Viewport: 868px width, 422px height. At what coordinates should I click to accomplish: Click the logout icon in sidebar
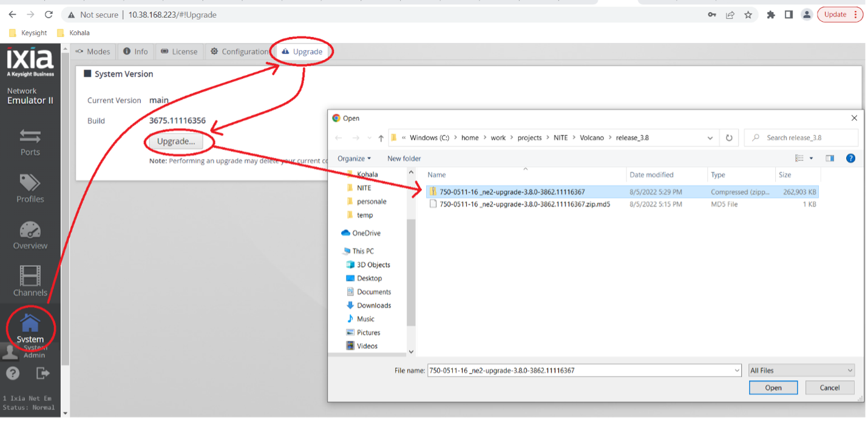[x=42, y=373]
